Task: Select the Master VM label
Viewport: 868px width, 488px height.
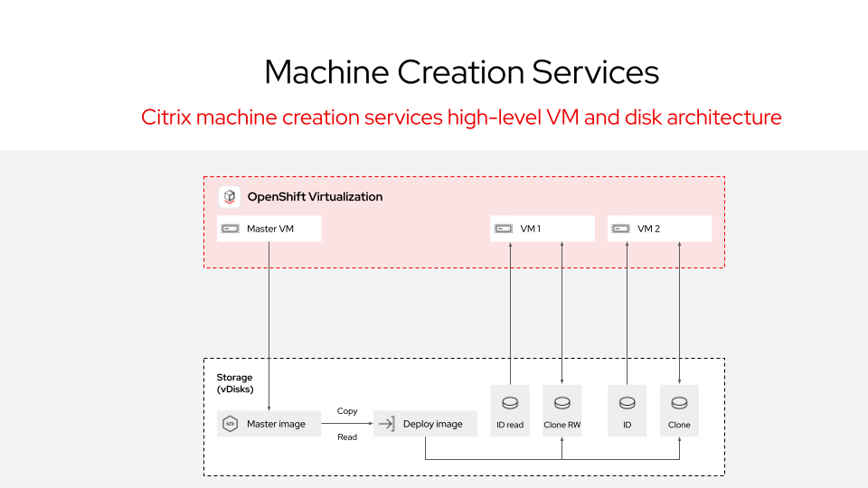Action: pos(270,229)
